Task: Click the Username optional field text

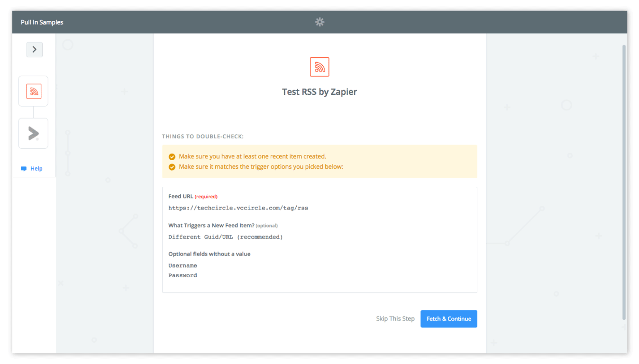Action: pyautogui.click(x=183, y=265)
